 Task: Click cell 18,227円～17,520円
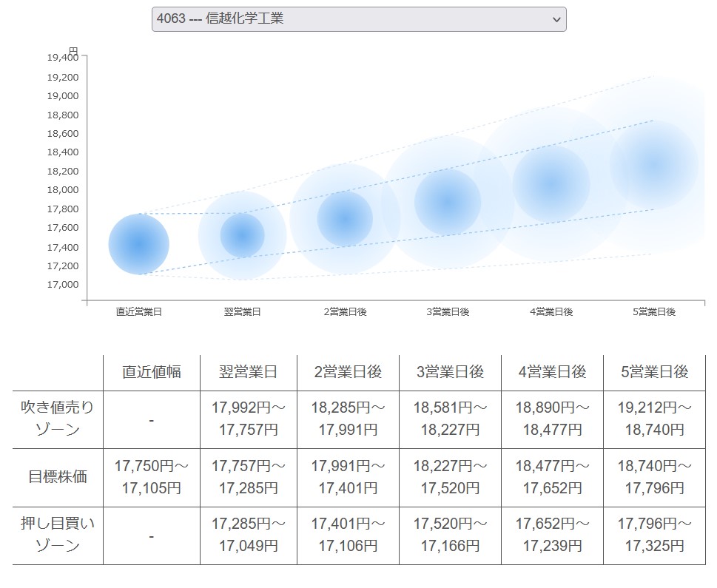(451, 477)
